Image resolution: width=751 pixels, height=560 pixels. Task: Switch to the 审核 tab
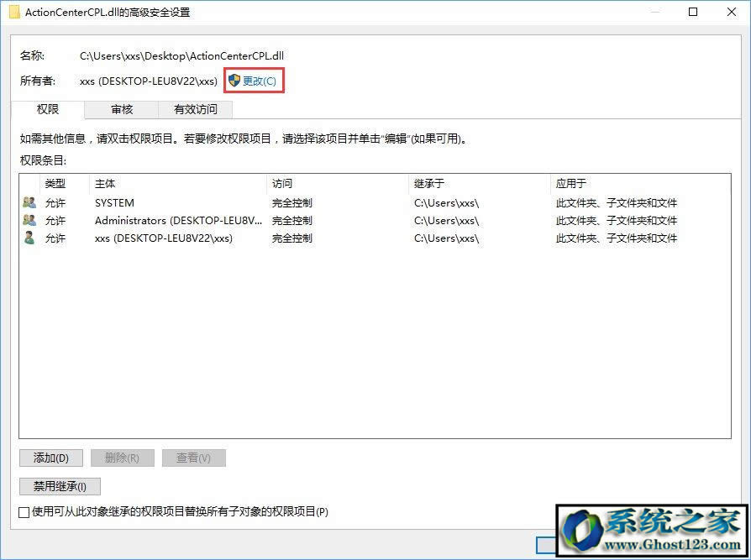122,109
